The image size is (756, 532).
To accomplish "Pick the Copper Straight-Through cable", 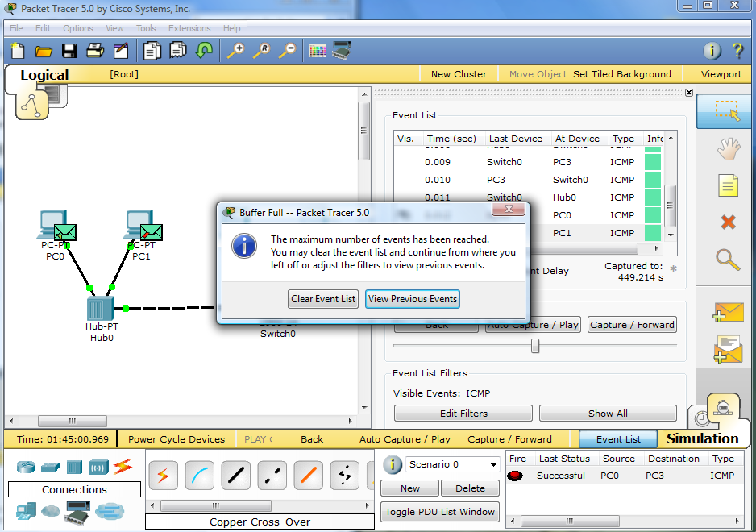I will tap(236, 476).
